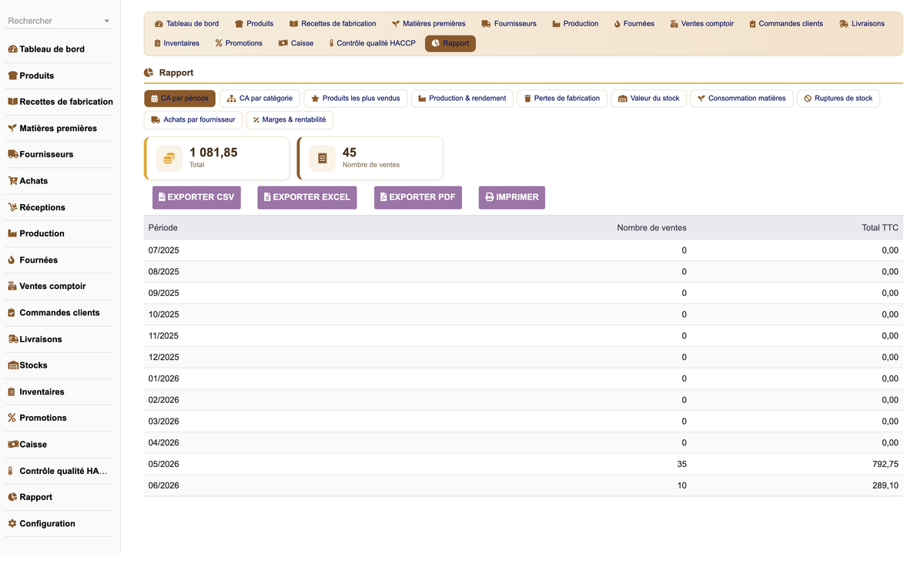Select the CA par période report tab

(179, 99)
